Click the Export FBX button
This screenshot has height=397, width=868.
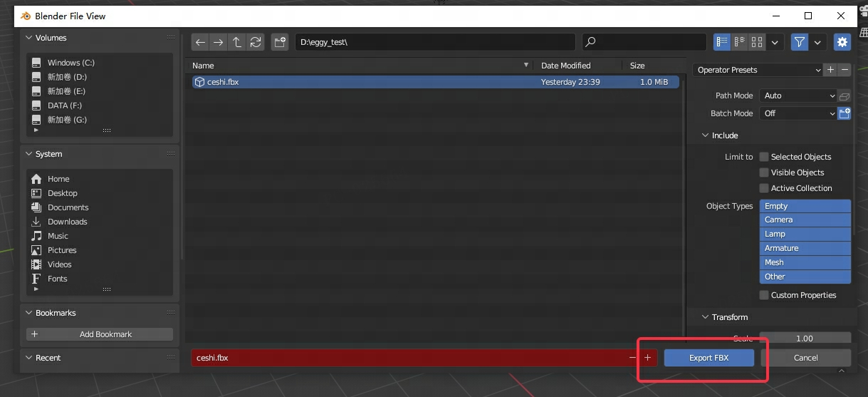(708, 358)
